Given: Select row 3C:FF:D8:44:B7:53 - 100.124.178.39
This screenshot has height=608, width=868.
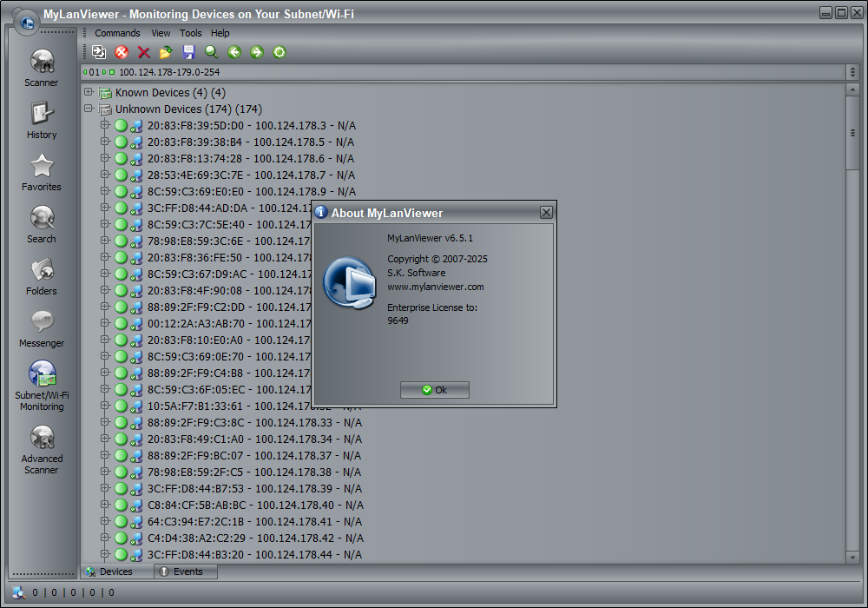Looking at the screenshot, I should pyautogui.click(x=254, y=489).
